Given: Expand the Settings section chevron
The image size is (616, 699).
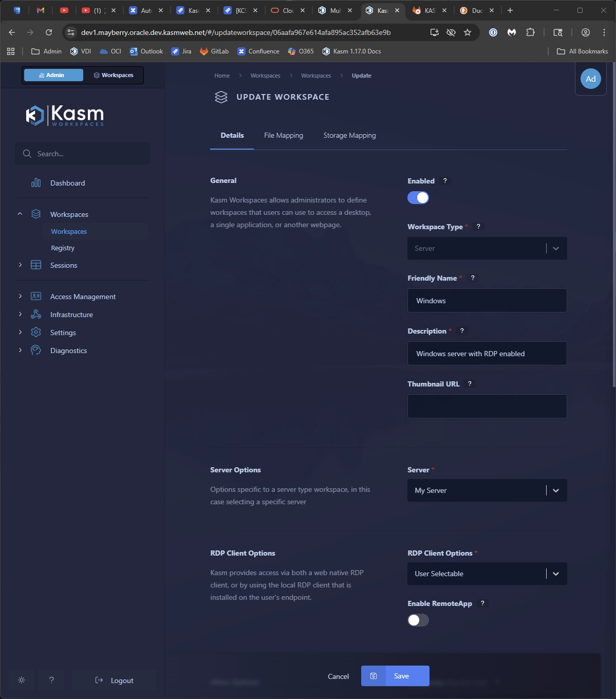Looking at the screenshot, I should (20, 332).
